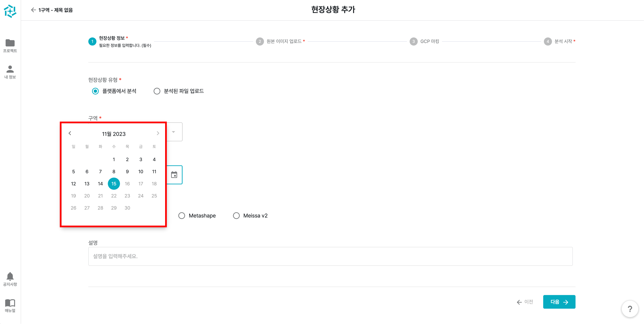Viewport: 644px width, 324px height.
Task: Click the 이전 previous button
Action: pos(525,302)
